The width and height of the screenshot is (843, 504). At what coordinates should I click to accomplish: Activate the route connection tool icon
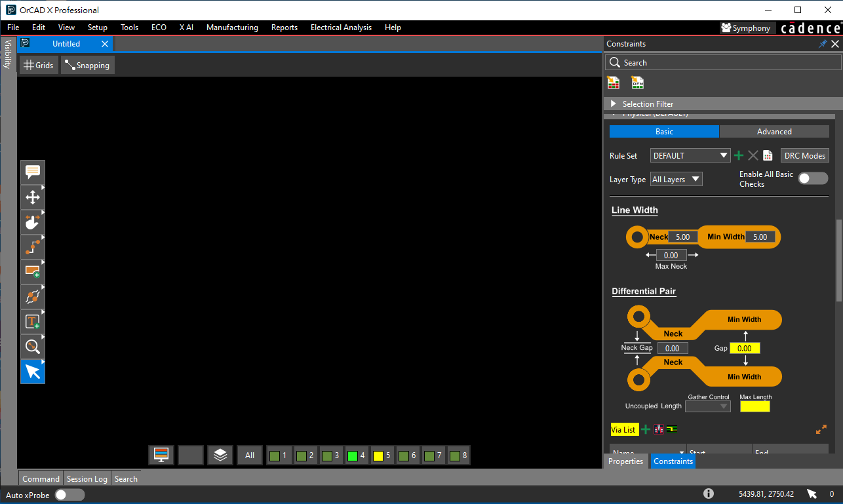(x=33, y=247)
